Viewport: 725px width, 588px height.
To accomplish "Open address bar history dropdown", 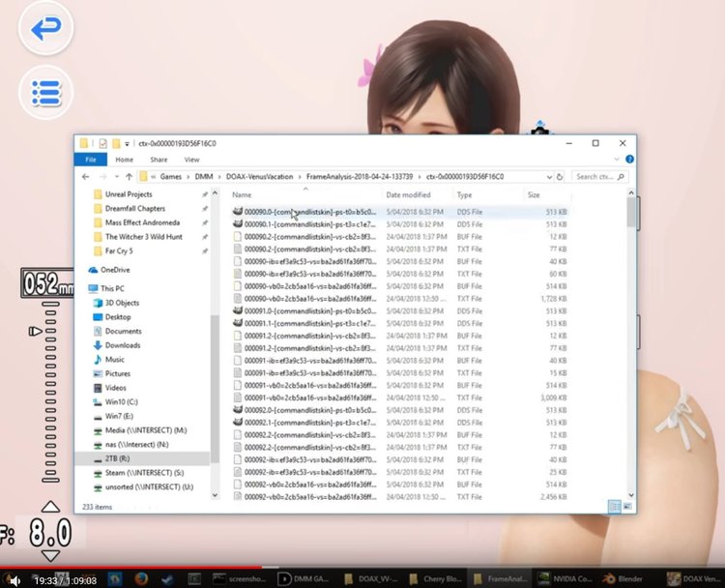I will [549, 177].
